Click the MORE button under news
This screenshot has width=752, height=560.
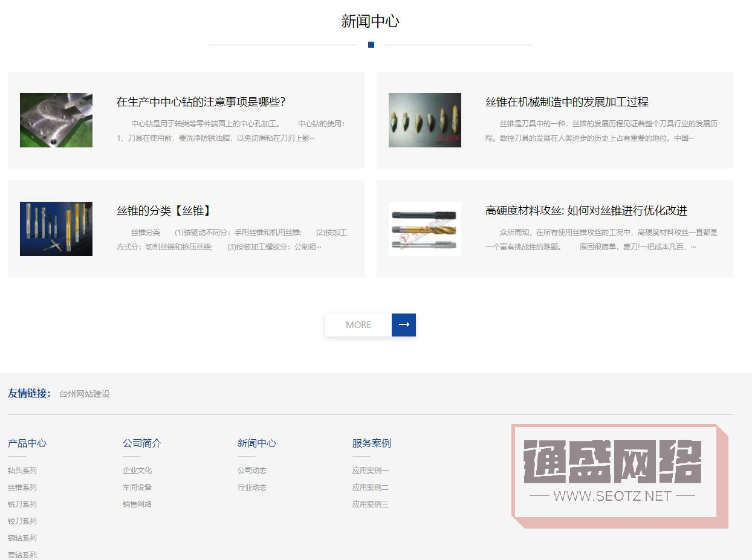pyautogui.click(x=358, y=325)
